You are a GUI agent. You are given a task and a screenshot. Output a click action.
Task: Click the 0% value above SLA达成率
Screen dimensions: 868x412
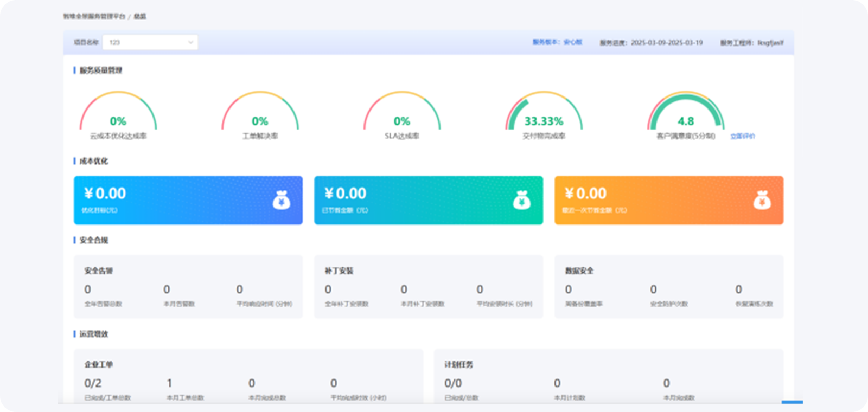[402, 121]
